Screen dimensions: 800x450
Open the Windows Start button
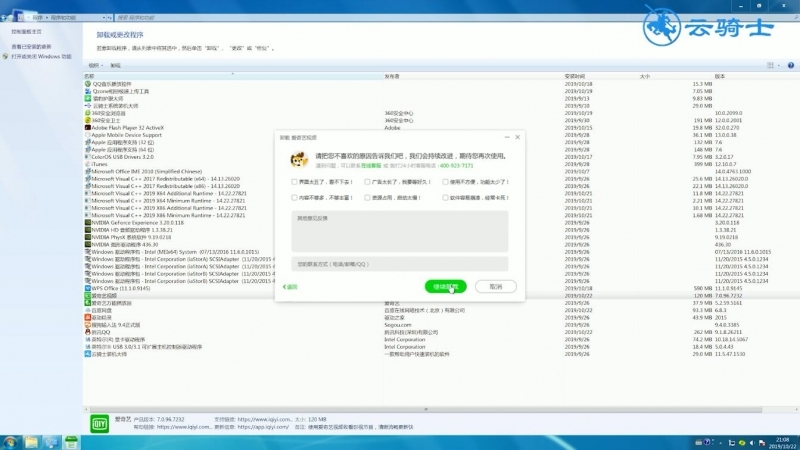click(9, 442)
